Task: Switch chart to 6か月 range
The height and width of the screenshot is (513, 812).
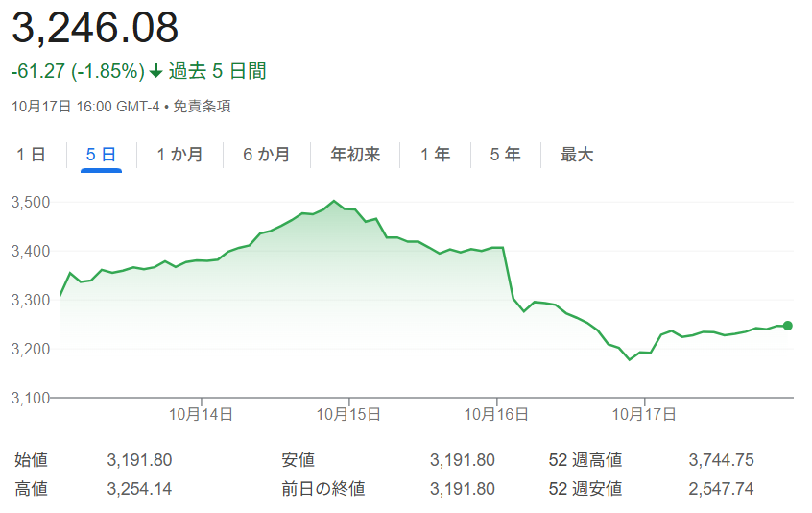Action: pos(266,155)
